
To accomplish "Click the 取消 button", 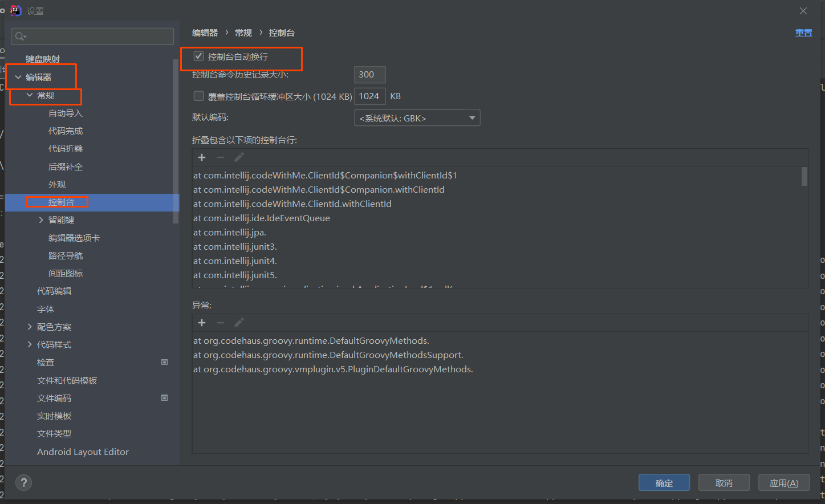I will pyautogui.click(x=724, y=483).
